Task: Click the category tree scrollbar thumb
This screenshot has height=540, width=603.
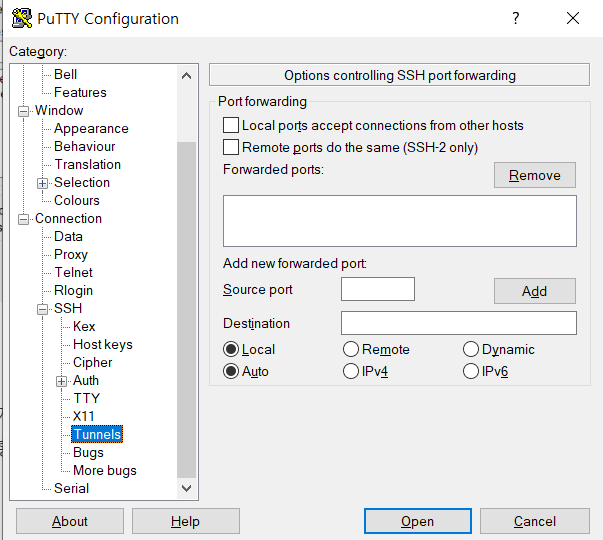Action: (x=187, y=310)
